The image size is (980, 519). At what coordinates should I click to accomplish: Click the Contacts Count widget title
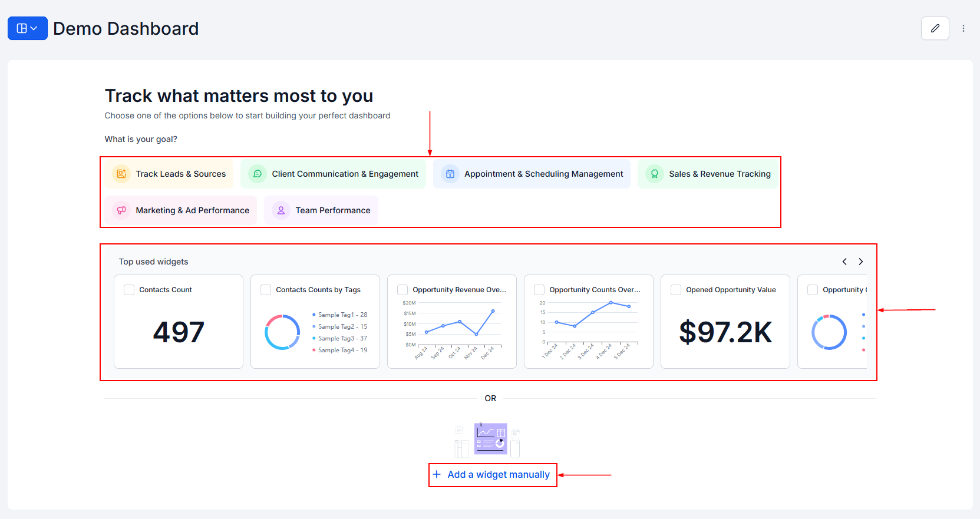166,290
